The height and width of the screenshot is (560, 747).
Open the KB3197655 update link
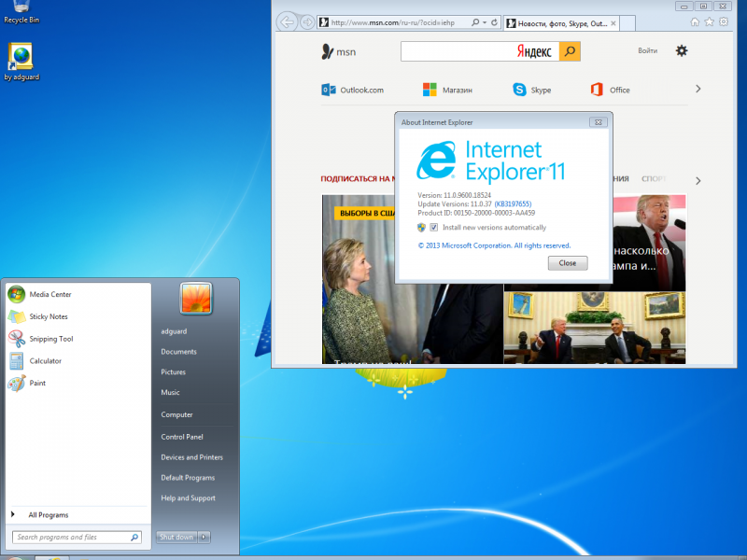pos(513,203)
